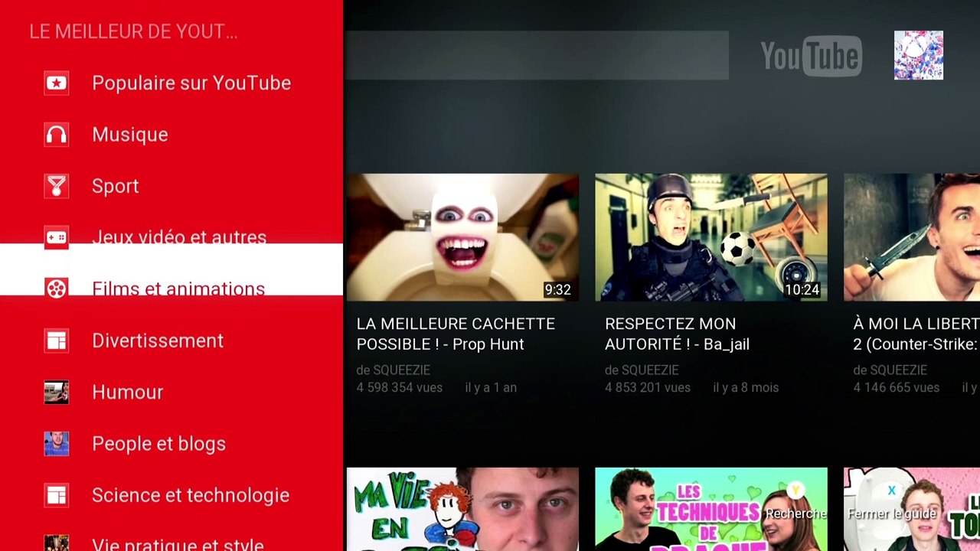Image resolution: width=980 pixels, height=551 pixels.
Task: Click the 10:24 duration badge
Action: tap(802, 290)
